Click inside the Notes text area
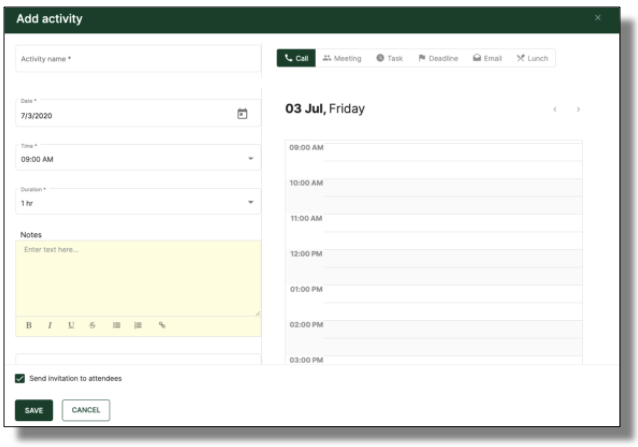The image size is (638, 447). [x=138, y=278]
